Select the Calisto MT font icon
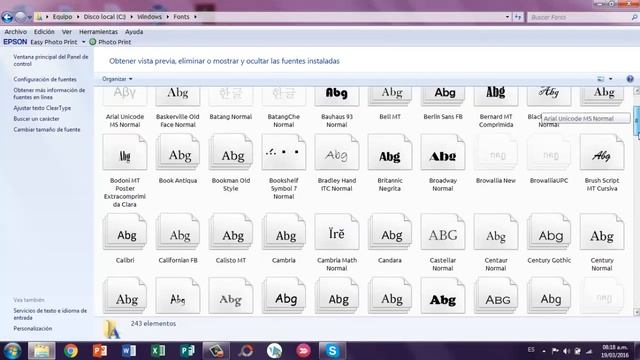The width and height of the screenshot is (640, 360). click(231, 232)
